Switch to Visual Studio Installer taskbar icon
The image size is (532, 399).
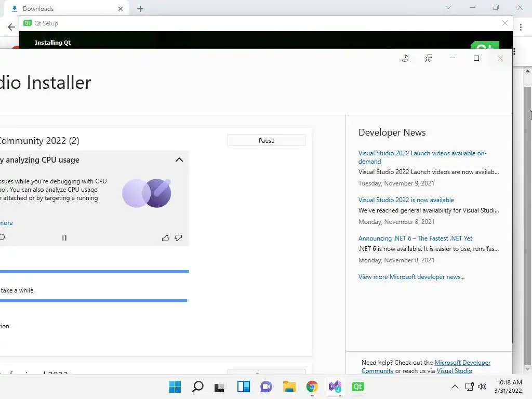pyautogui.click(x=335, y=387)
